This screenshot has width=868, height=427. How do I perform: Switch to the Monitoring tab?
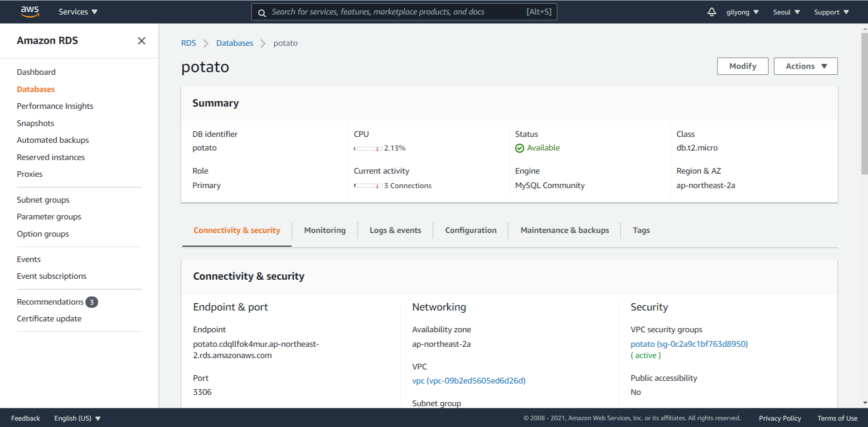[x=325, y=230]
